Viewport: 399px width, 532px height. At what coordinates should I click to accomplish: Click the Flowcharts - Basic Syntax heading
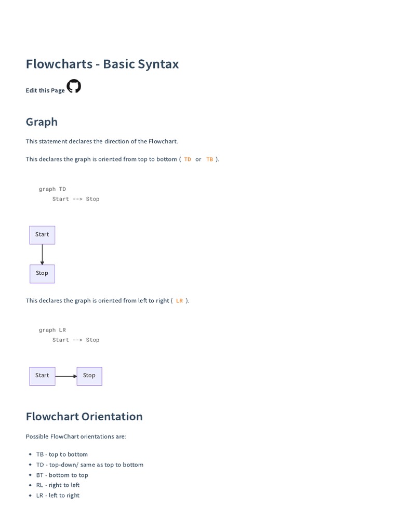pyautogui.click(x=102, y=64)
